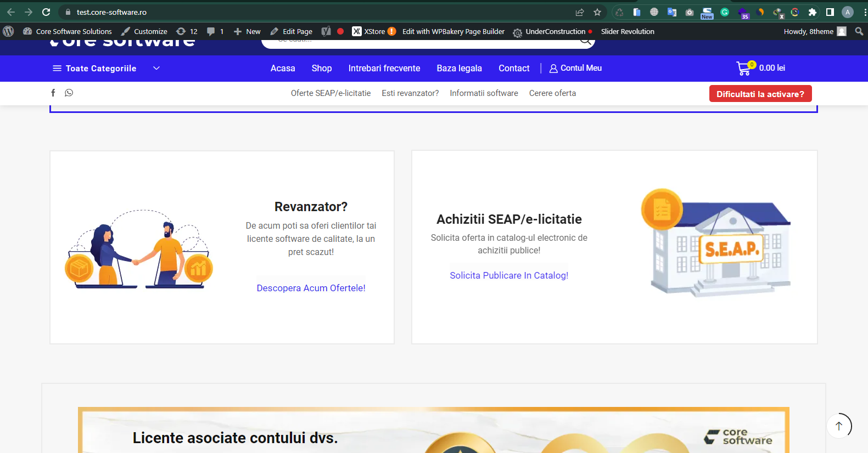Image resolution: width=868 pixels, height=453 pixels.
Task: Click the reseller handshake illustration
Action: point(139,248)
